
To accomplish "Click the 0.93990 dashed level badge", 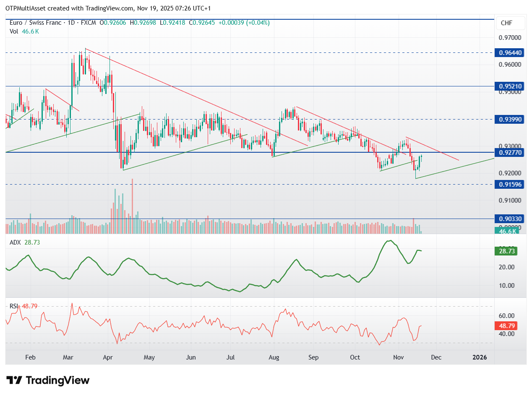I will pos(510,120).
